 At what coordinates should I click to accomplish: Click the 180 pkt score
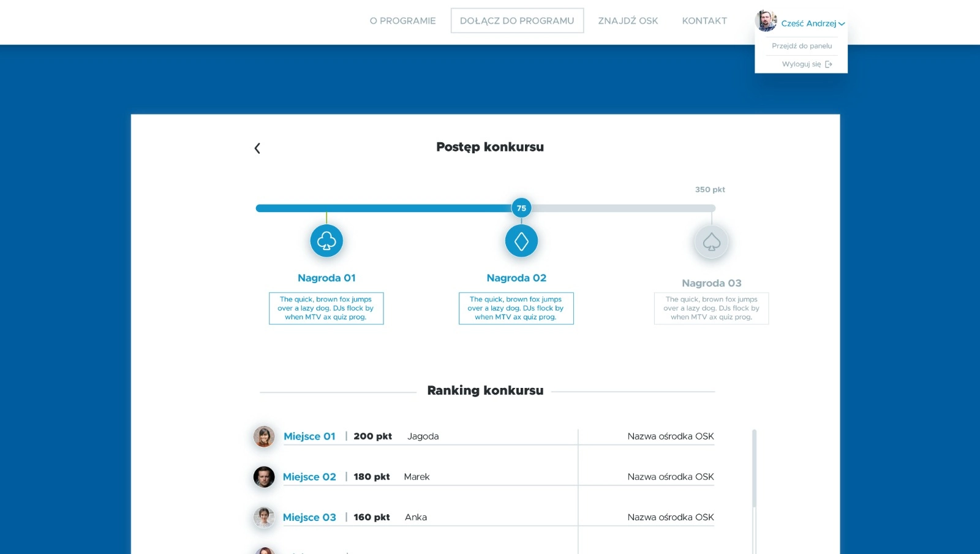point(371,477)
